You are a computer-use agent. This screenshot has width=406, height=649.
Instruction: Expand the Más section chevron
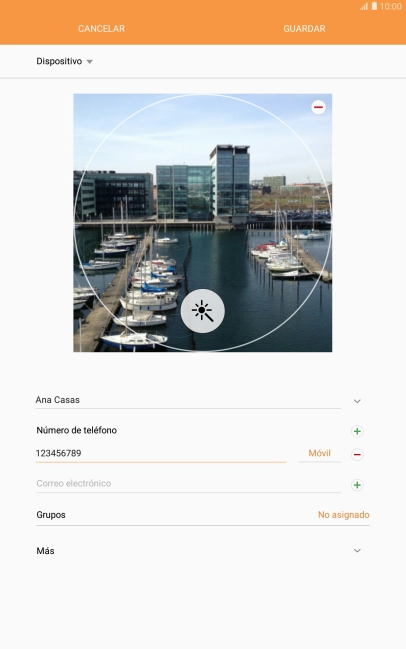pyautogui.click(x=357, y=550)
